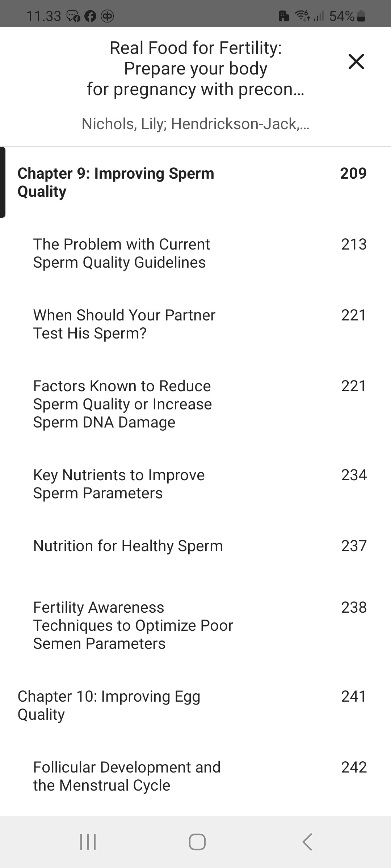Open Chapter 10: Improving Egg Quality

(x=109, y=705)
